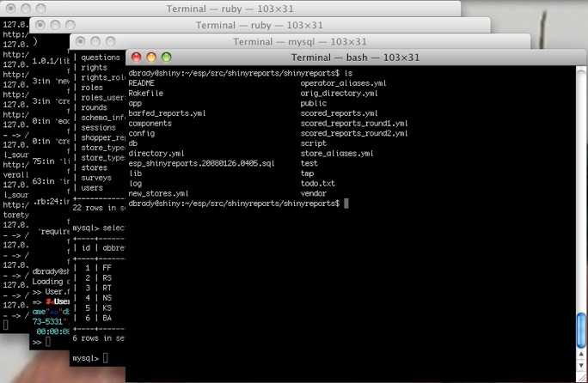Image resolution: width=588 pixels, height=383 pixels.
Task: Click orig_directory.yml file name
Action: tap(339, 94)
